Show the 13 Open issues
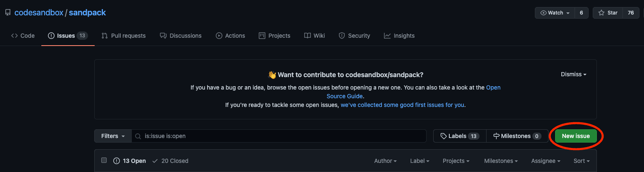This screenshot has width=644, height=172. point(130,161)
